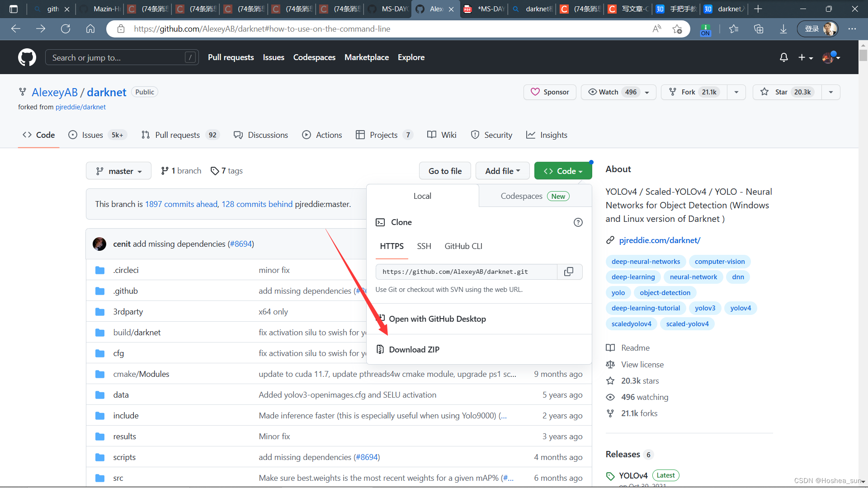868x488 pixels.
Task: Expand the master branch dropdown
Action: tap(118, 171)
